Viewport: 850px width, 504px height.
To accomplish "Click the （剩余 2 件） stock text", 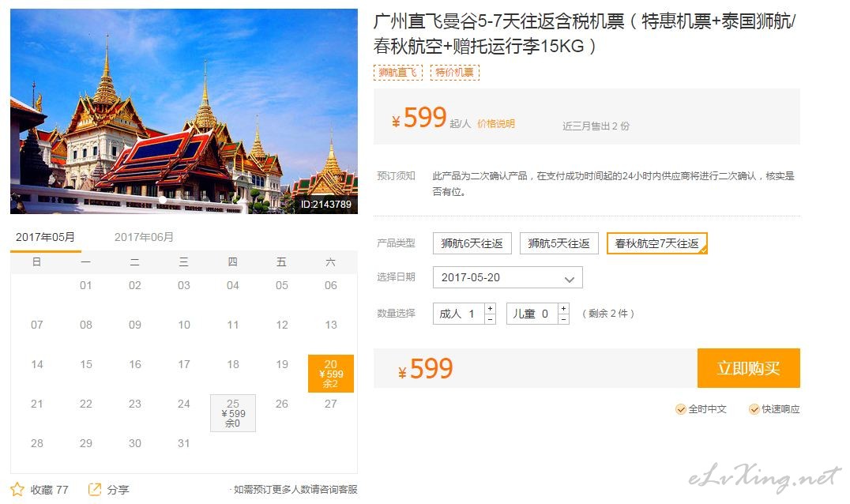I will 608,314.
